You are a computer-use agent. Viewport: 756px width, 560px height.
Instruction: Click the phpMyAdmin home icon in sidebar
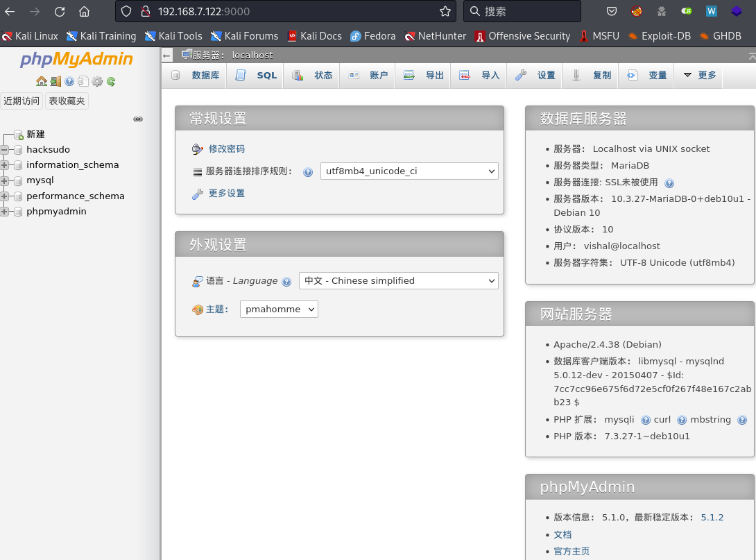pos(42,81)
